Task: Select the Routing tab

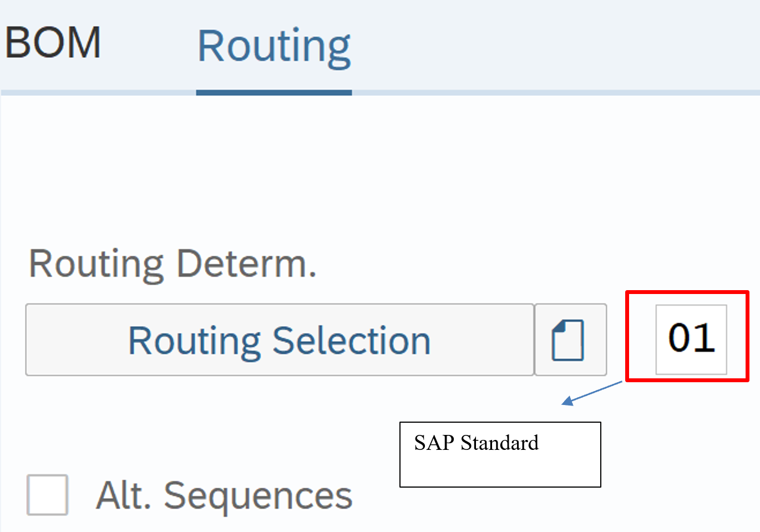Action: (x=274, y=47)
